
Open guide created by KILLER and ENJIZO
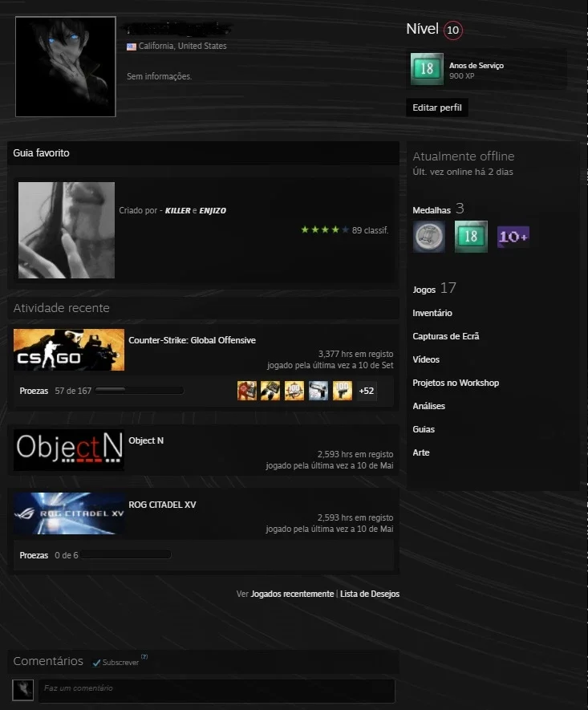pos(172,210)
